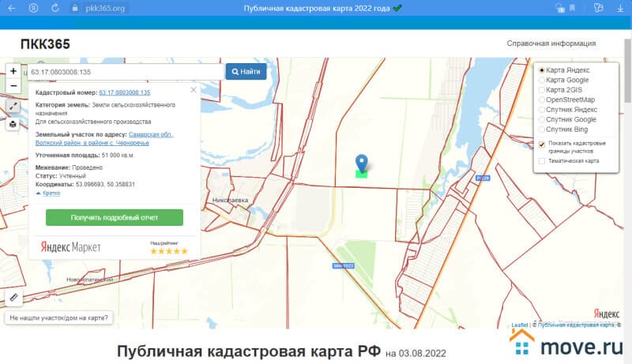This screenshot has width=632, height=364.
Task: Enable the Тематическая карта checkbox
Action: tap(542, 161)
